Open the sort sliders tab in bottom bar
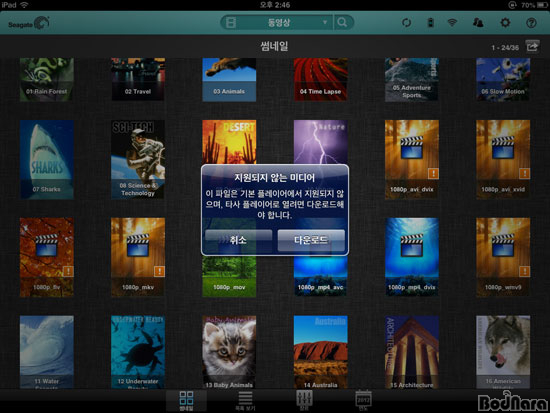The image size is (550, 413). [x=304, y=400]
